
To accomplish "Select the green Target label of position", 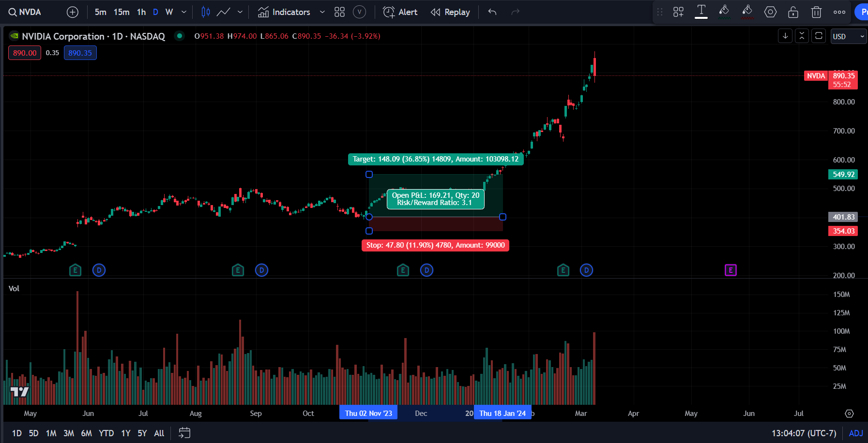I will click(436, 159).
